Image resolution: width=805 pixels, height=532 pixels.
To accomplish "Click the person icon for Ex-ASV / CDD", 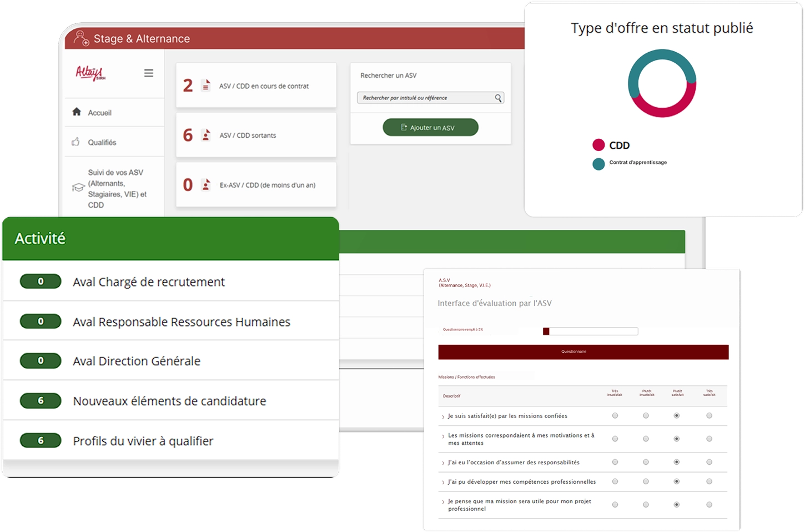I will pyautogui.click(x=206, y=185).
